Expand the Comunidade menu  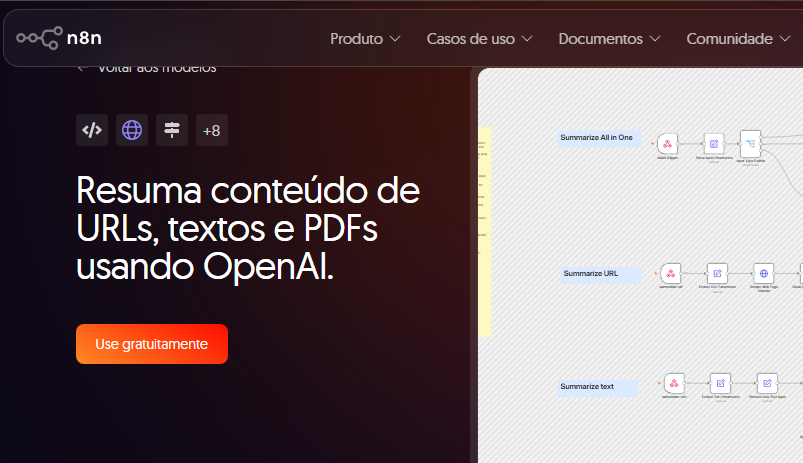(x=738, y=39)
